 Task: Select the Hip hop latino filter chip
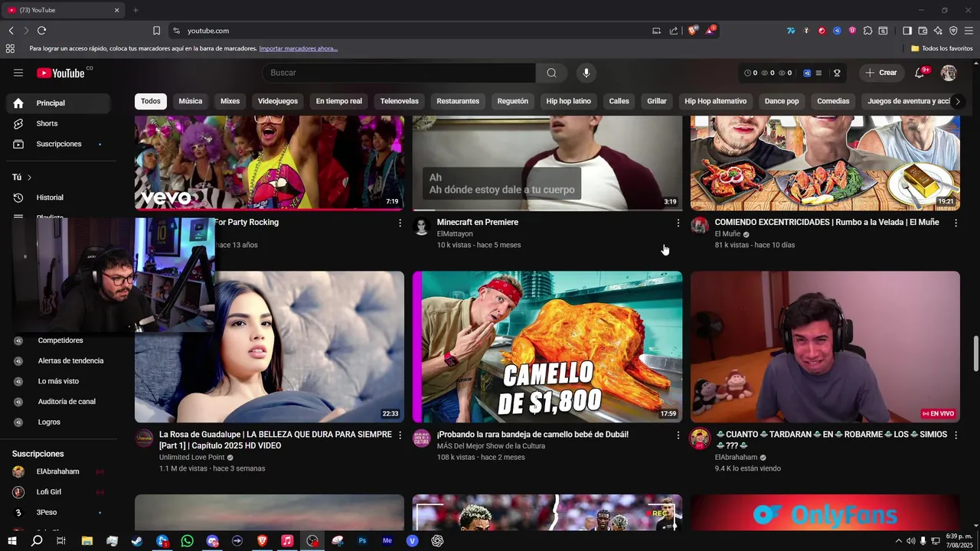[569, 101]
